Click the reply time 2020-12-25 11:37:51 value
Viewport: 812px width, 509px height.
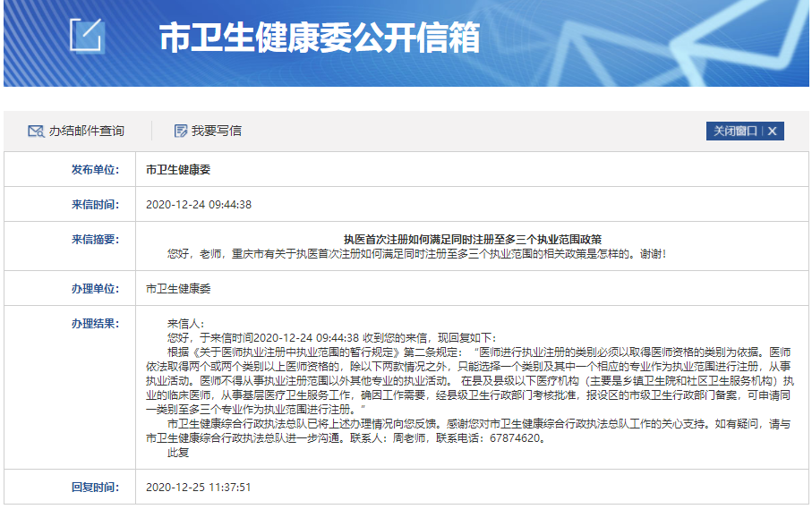point(199,488)
